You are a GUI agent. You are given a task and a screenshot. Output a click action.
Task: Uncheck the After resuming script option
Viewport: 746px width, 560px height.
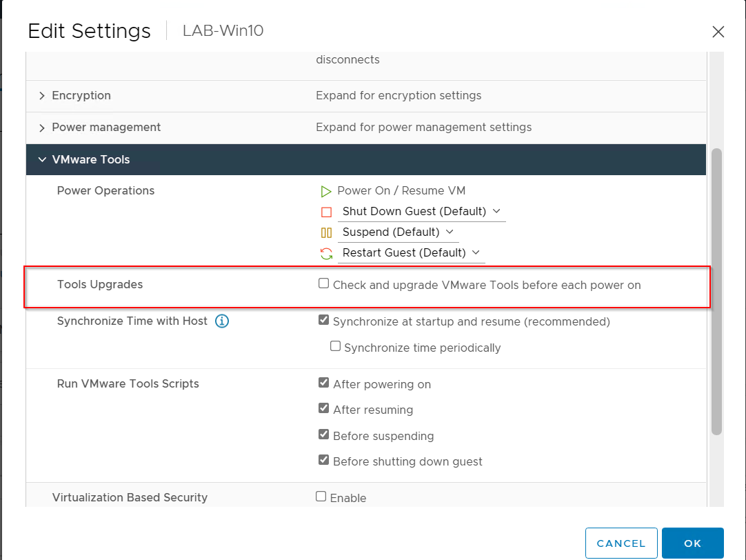(x=323, y=408)
